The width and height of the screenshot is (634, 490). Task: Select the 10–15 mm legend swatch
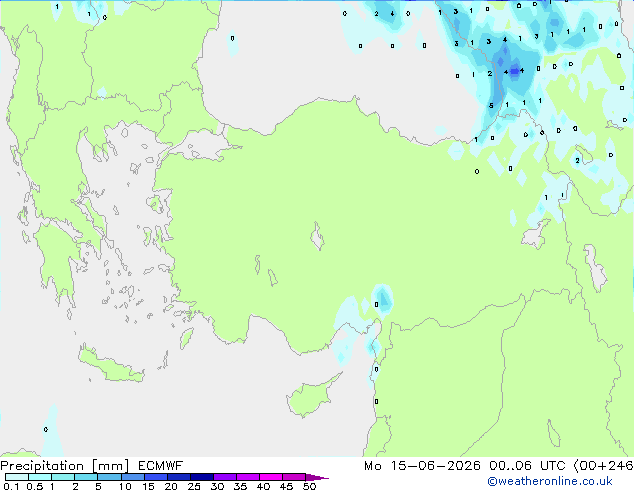[x=132, y=477]
